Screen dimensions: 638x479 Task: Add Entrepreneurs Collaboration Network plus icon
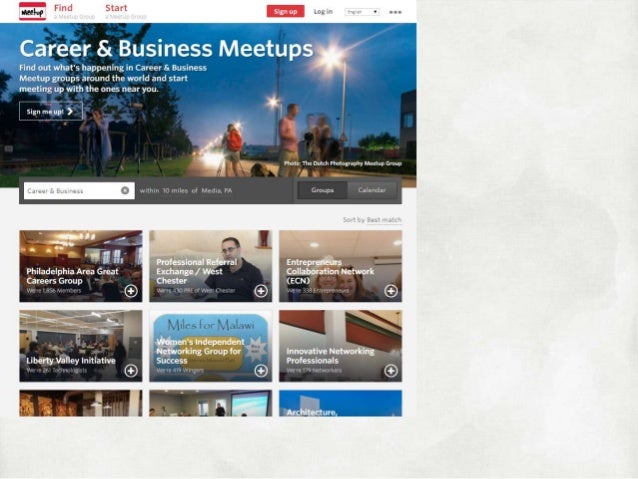(x=391, y=291)
